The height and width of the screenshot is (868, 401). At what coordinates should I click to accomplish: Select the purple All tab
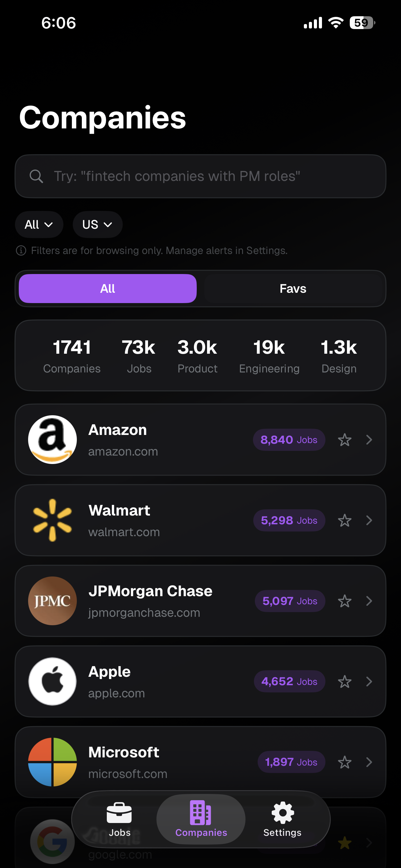(108, 288)
